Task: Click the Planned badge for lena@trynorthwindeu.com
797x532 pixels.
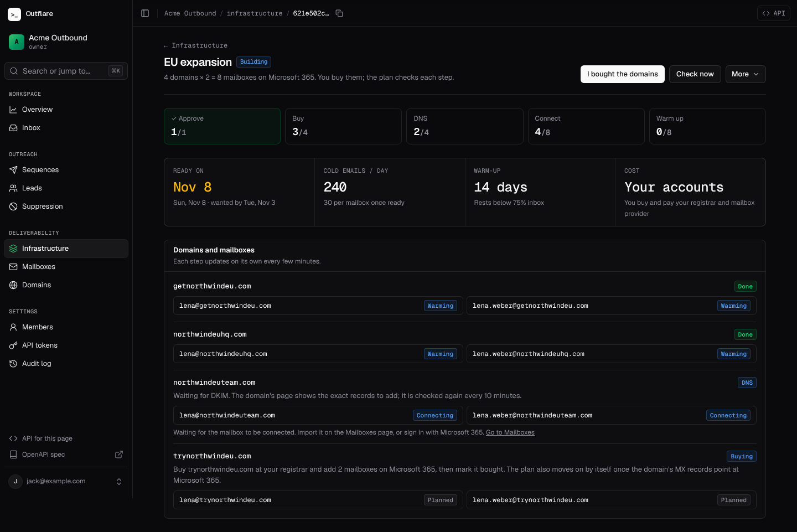Action: pyautogui.click(x=441, y=500)
